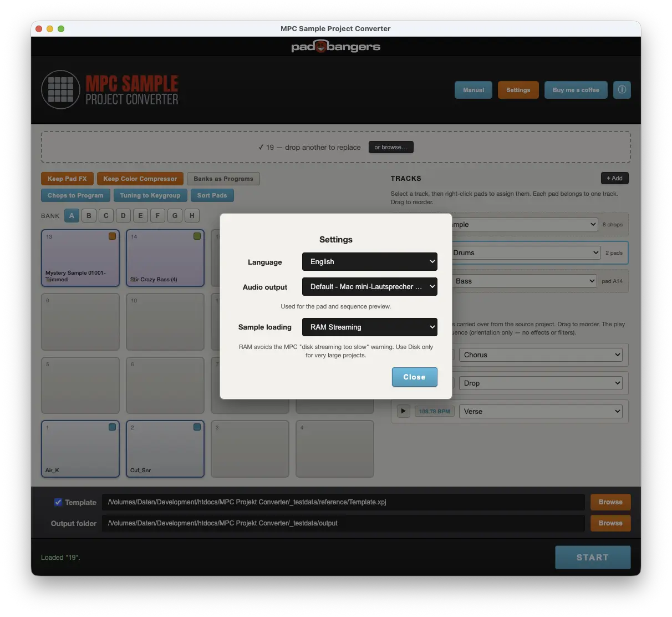Click the pad A14 label beside Bass

612,281
